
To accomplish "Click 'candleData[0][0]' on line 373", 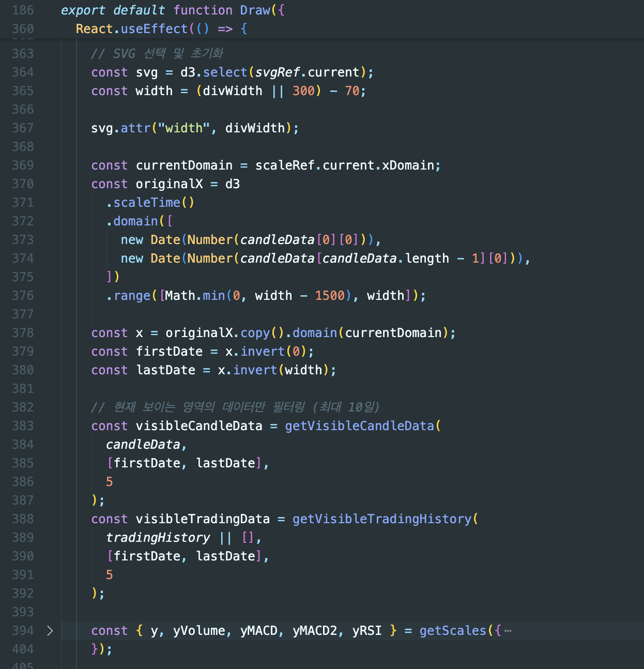I will [x=300, y=239].
